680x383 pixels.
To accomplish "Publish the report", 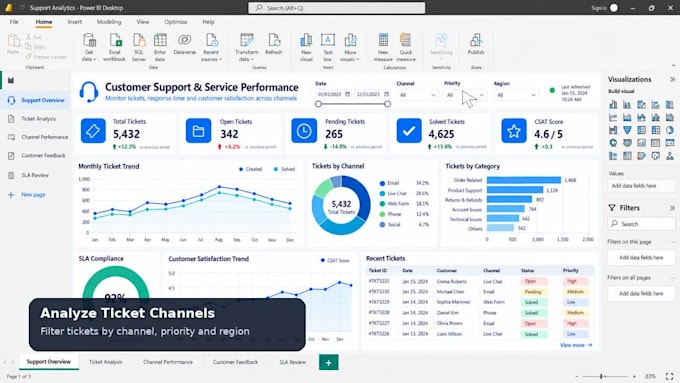I will pos(476,44).
